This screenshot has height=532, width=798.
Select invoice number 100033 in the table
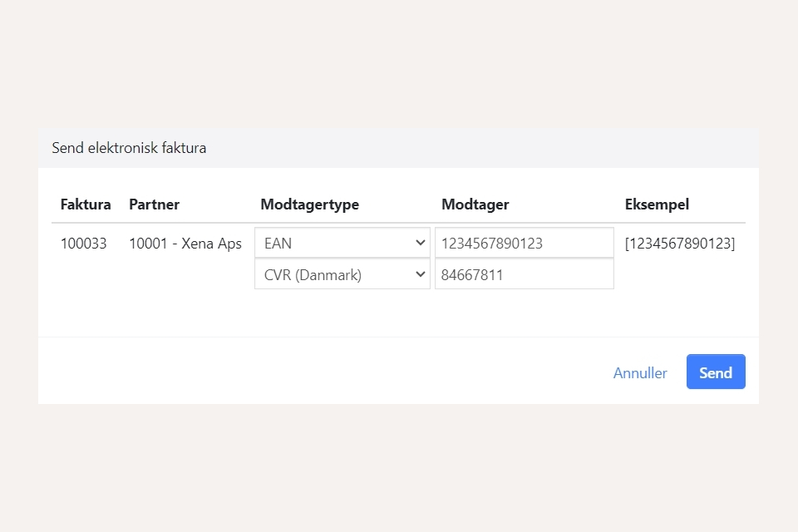pyautogui.click(x=83, y=244)
